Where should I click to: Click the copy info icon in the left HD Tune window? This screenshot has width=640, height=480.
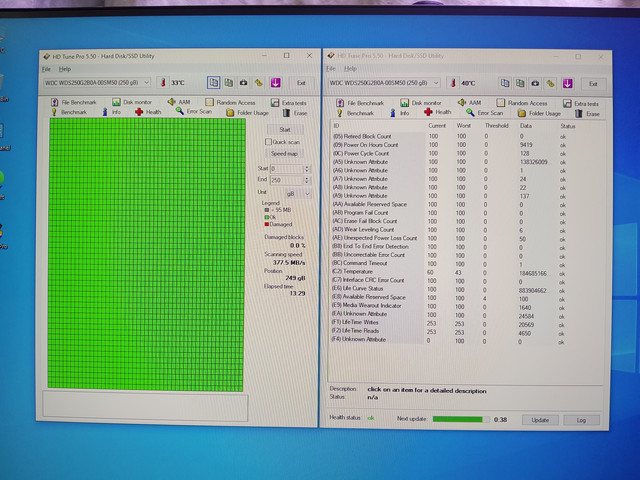[x=213, y=82]
